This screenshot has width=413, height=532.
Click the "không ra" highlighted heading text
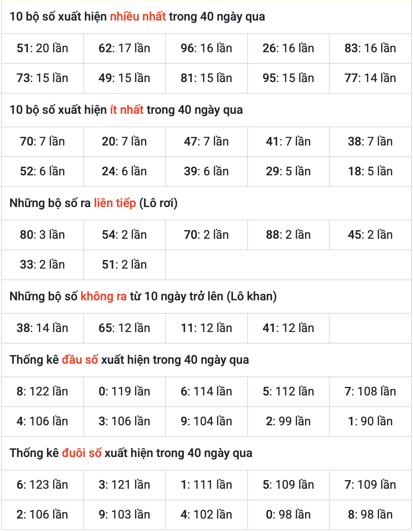point(103,297)
